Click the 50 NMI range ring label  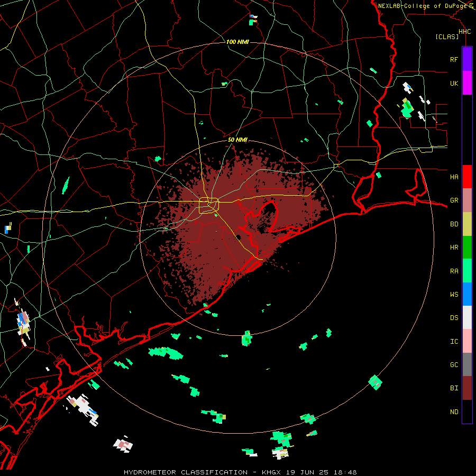coord(237,140)
